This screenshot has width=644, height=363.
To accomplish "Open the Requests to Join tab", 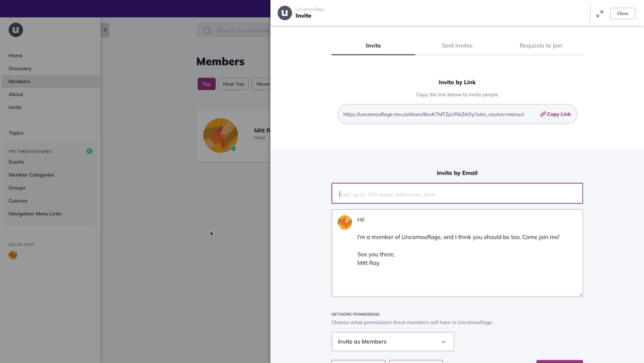I will click(x=541, y=45).
